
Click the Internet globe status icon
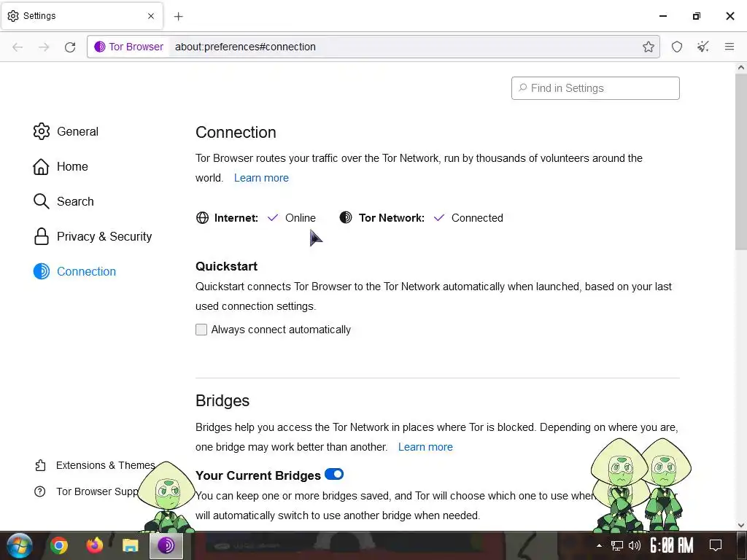click(203, 218)
